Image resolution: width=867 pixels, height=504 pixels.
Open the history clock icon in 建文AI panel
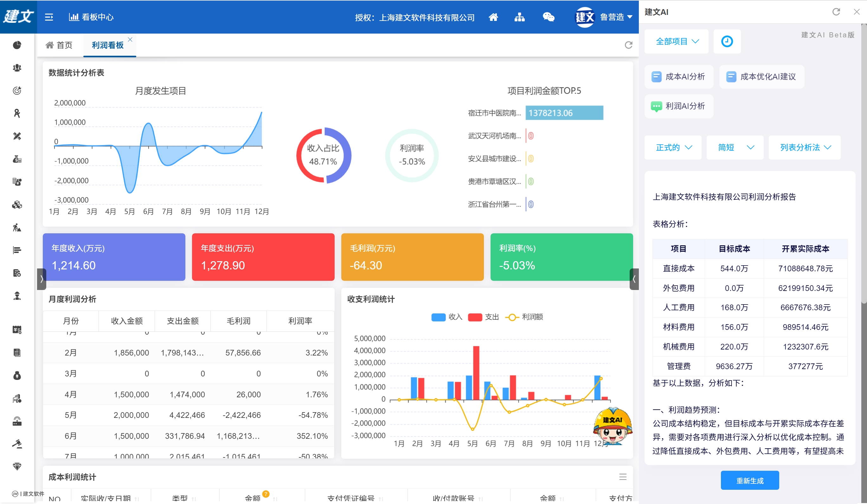(727, 41)
